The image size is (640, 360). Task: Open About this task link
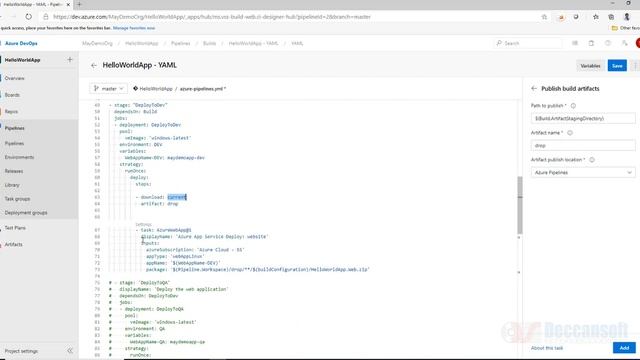tap(547, 348)
